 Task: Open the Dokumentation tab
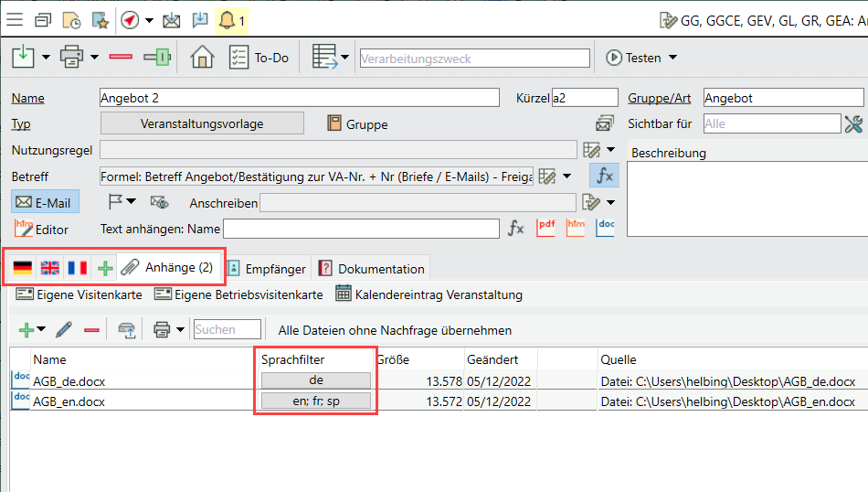[371, 268]
